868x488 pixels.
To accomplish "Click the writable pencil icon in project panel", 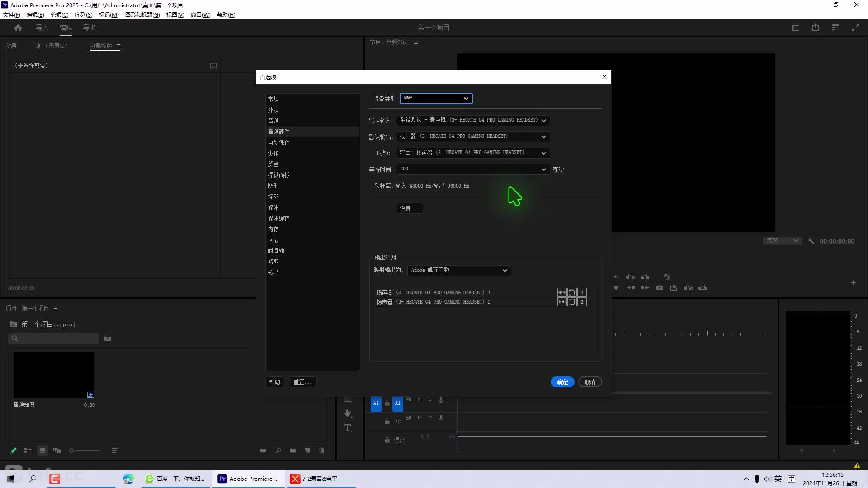I will [x=14, y=450].
